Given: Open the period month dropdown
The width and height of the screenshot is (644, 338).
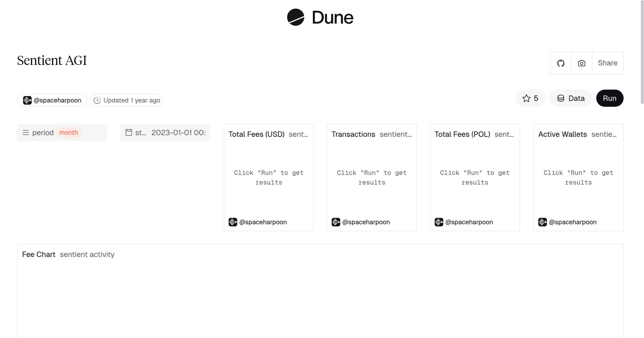Looking at the screenshot, I should pyautogui.click(x=69, y=133).
